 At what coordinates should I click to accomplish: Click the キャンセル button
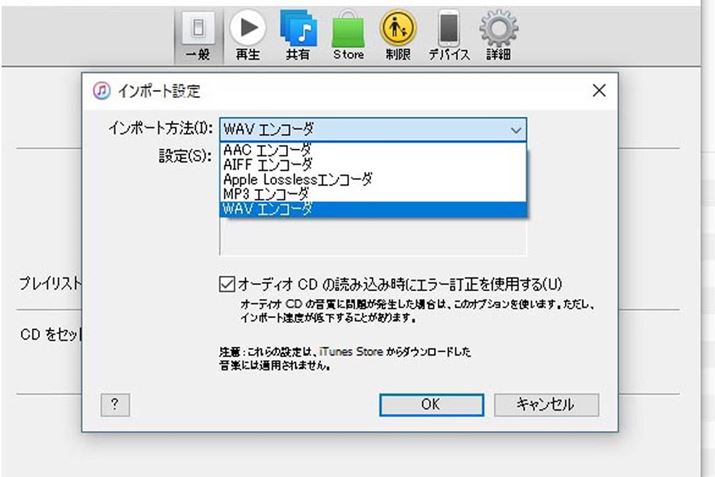pos(546,404)
